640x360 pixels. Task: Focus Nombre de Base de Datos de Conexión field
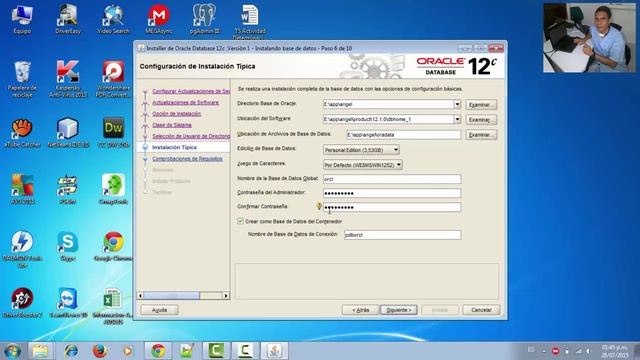(x=402, y=235)
